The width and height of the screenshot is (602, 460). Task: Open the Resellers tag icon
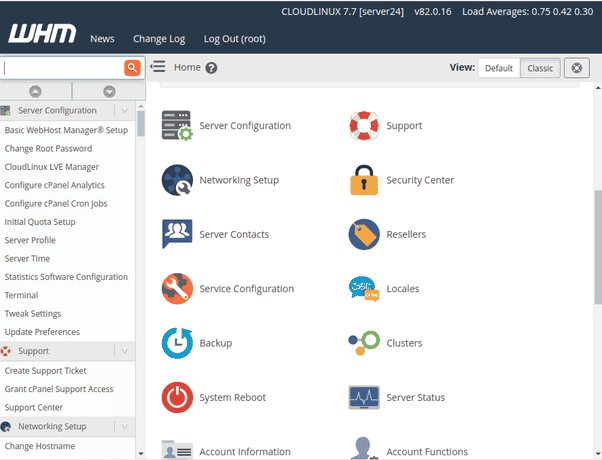(x=364, y=234)
